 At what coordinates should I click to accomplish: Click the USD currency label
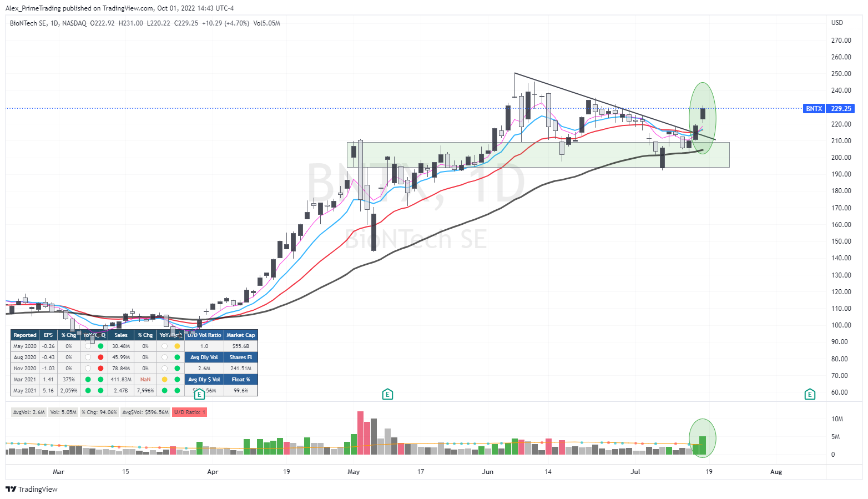click(837, 23)
